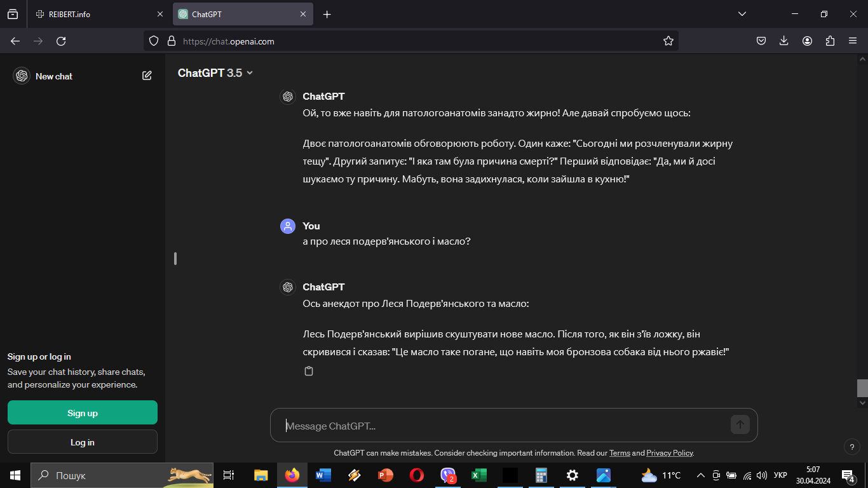Reload the current page

(x=61, y=41)
